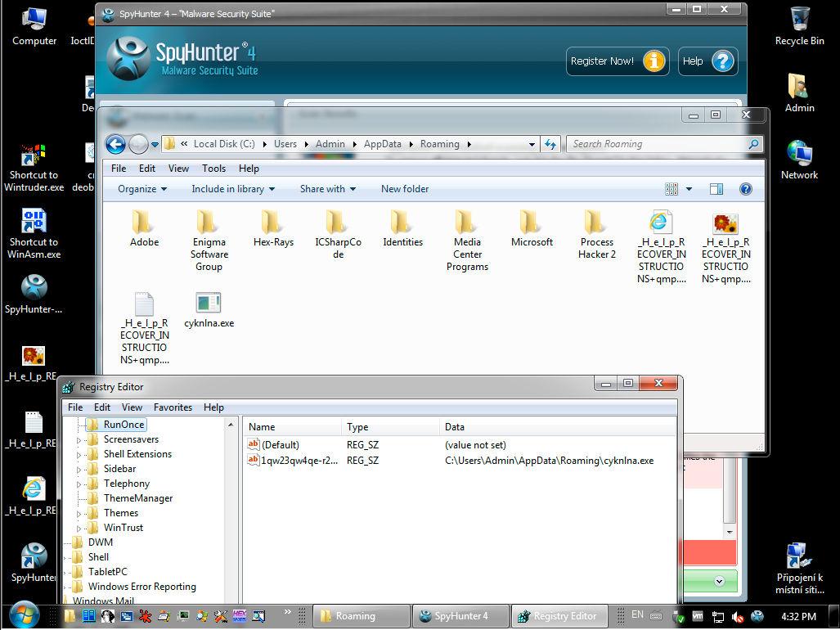The width and height of the screenshot is (840, 630).
Task: Open the views dropdown arrow in Explorer
Action: coord(689,188)
